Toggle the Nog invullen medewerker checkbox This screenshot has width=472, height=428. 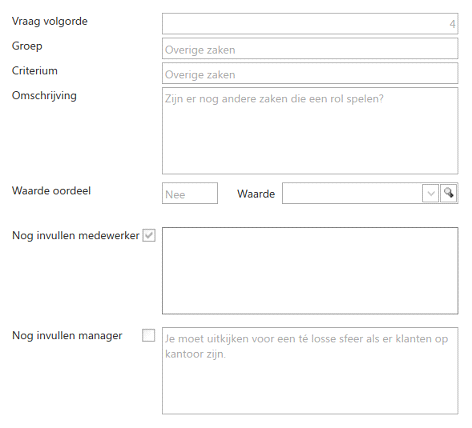149,235
